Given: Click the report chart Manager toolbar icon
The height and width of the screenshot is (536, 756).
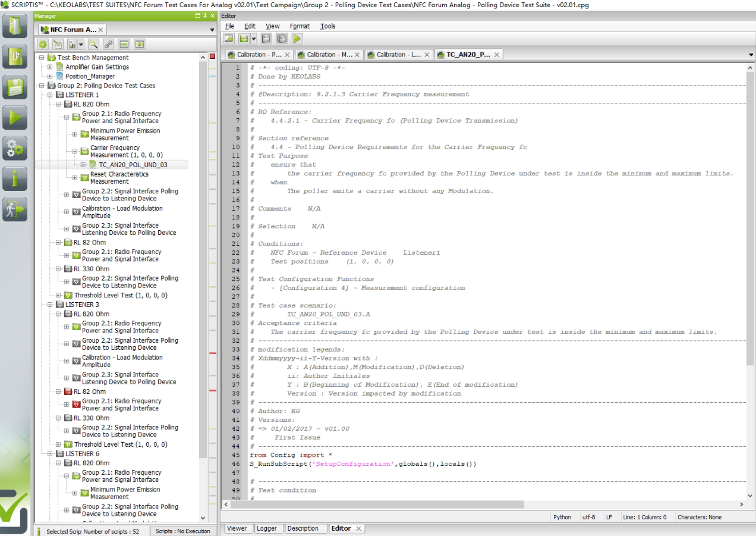Looking at the screenshot, I should click(72, 44).
